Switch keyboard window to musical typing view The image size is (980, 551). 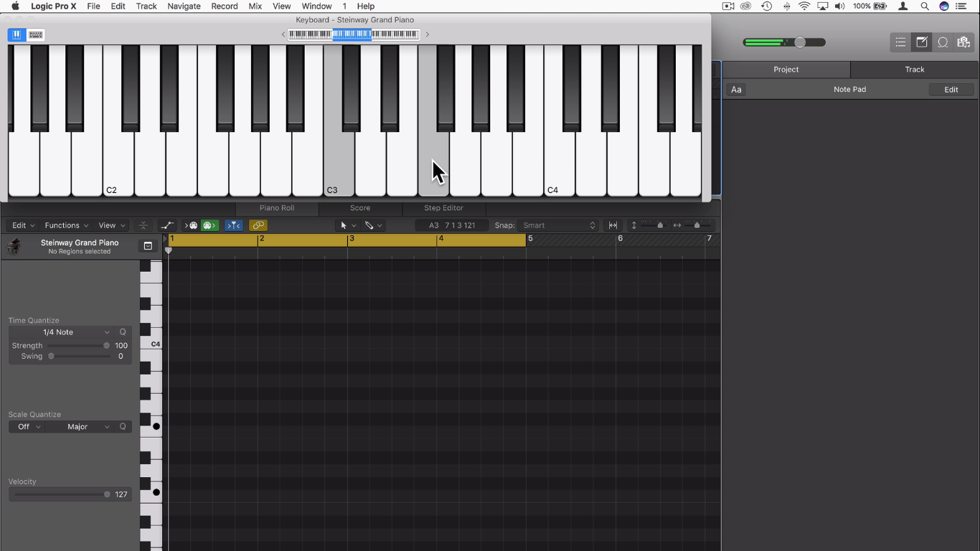point(36,34)
